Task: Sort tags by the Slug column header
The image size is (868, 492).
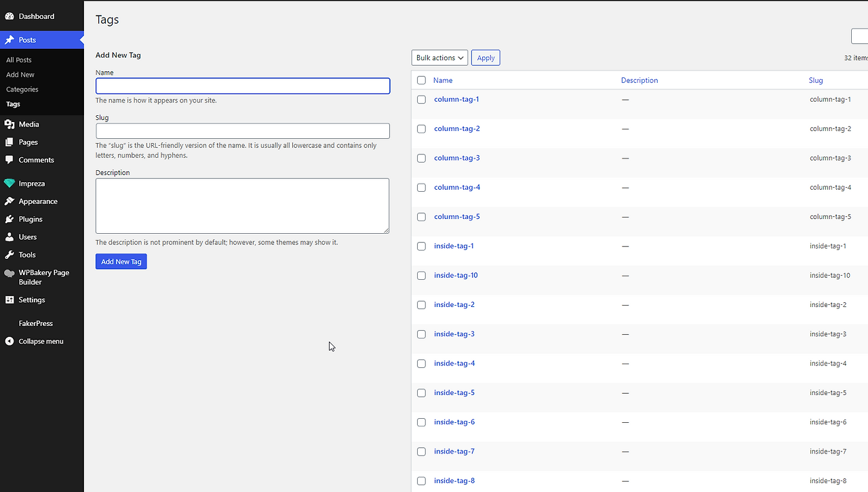Action: [x=816, y=80]
